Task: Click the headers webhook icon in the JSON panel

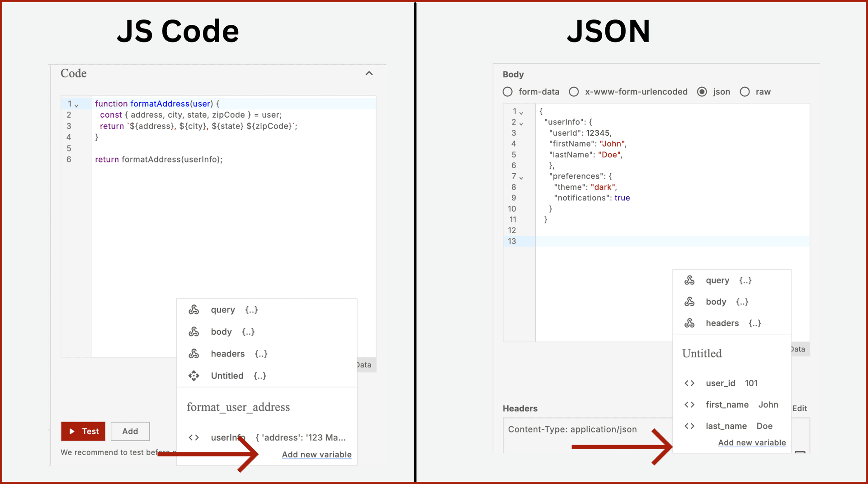Action: point(690,323)
